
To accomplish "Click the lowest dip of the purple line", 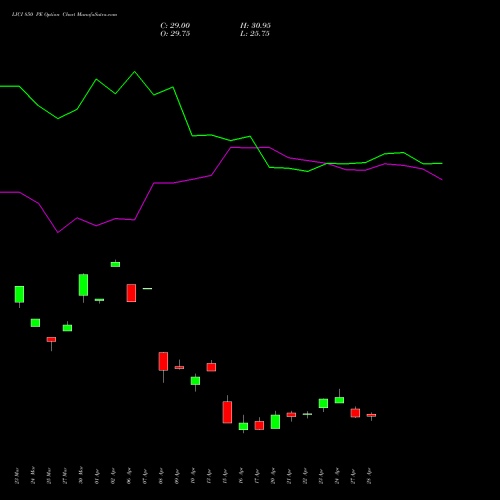I will (58, 232).
